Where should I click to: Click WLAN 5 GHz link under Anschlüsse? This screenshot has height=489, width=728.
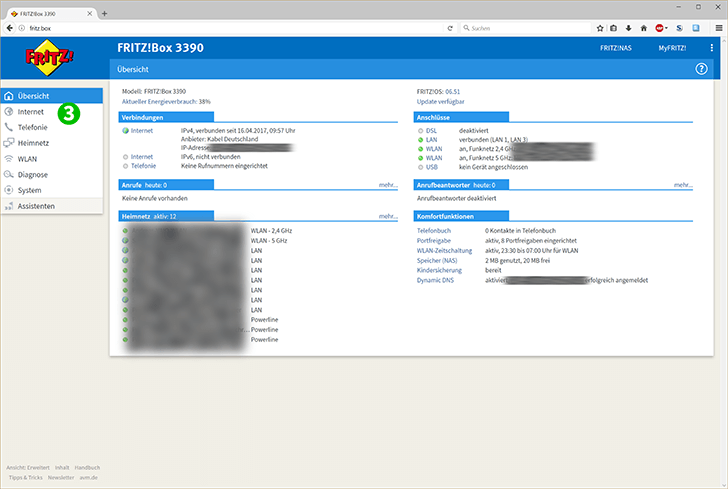click(x=434, y=158)
